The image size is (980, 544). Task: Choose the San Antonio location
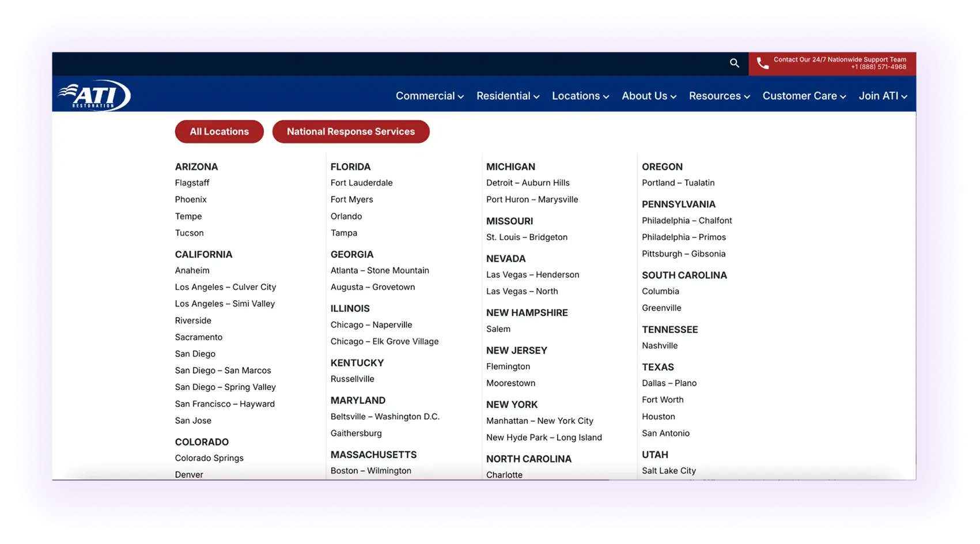[x=665, y=433]
